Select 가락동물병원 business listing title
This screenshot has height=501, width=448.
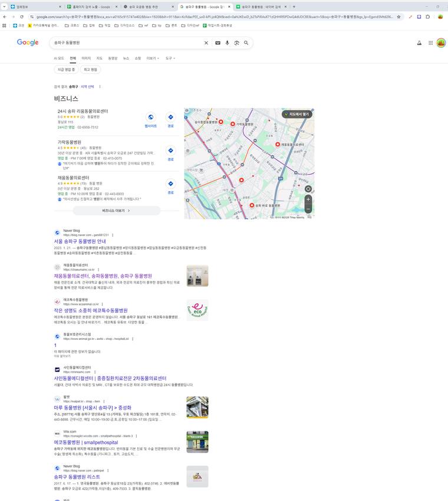(69, 142)
